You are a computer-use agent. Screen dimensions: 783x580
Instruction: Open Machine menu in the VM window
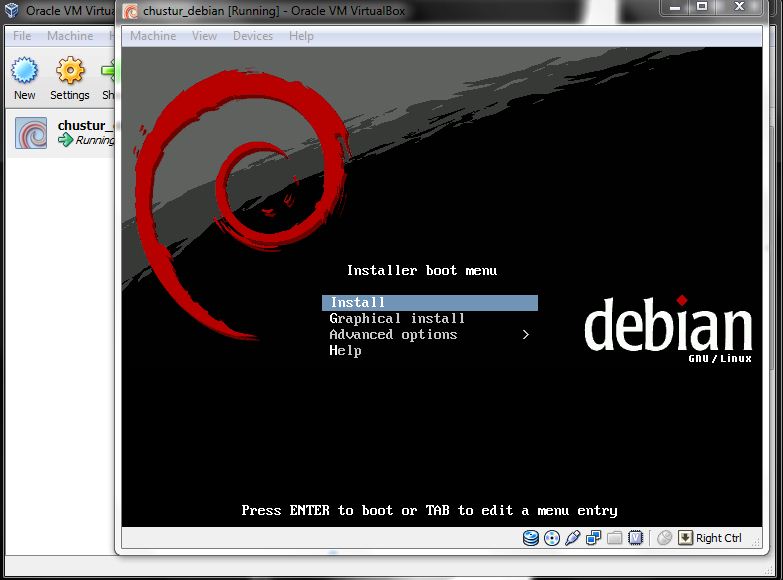pos(153,36)
